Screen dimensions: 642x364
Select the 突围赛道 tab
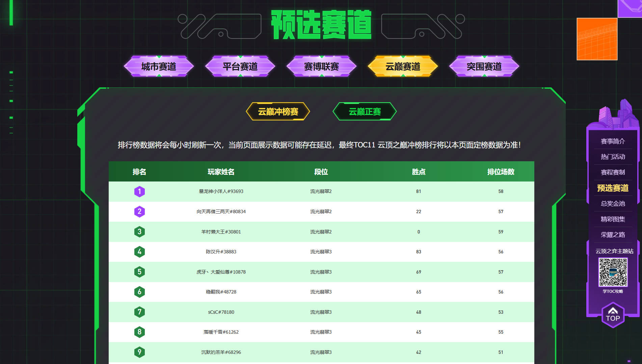[x=484, y=66]
